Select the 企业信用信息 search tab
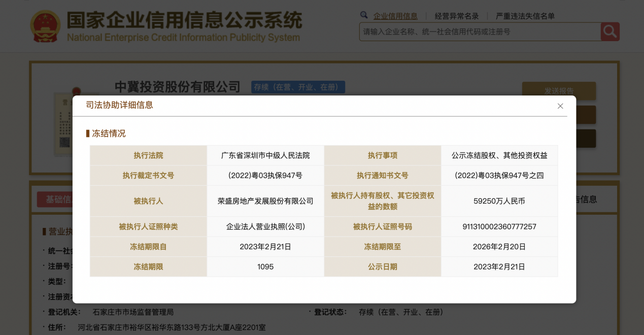This screenshot has height=335, width=644. pyautogui.click(x=395, y=16)
